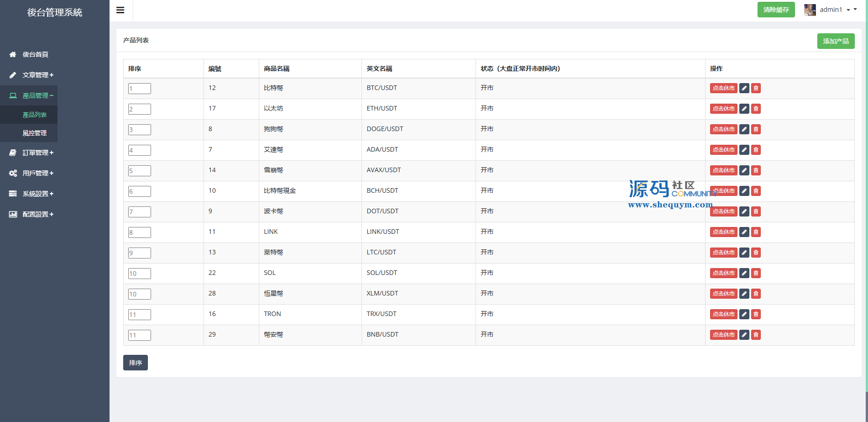Viewport: 868px width, 422px height.
Task: Toggle 点击休市 for LTC/USDT row
Action: 723,253
